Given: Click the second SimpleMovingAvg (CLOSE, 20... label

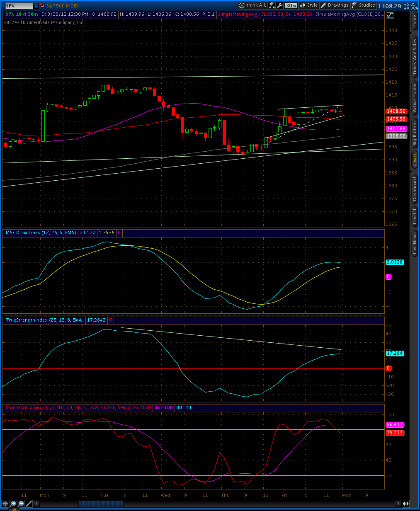Looking at the screenshot, I should [x=350, y=14].
